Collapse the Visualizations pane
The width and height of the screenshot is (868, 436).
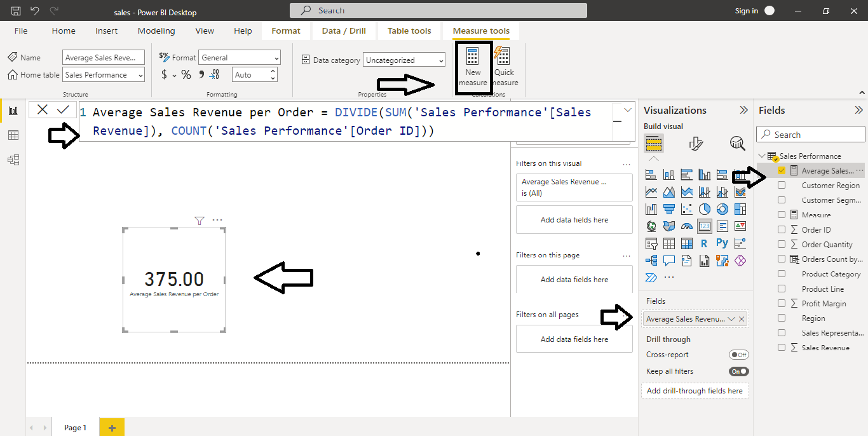[x=743, y=110]
